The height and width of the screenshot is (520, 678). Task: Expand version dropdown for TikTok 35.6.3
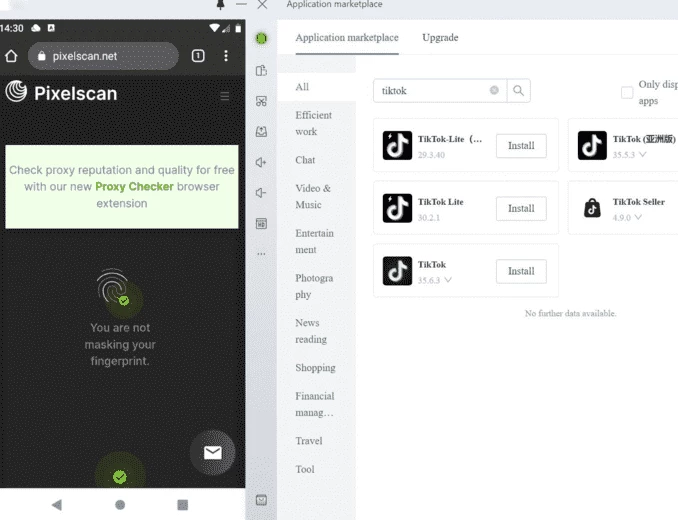click(448, 280)
